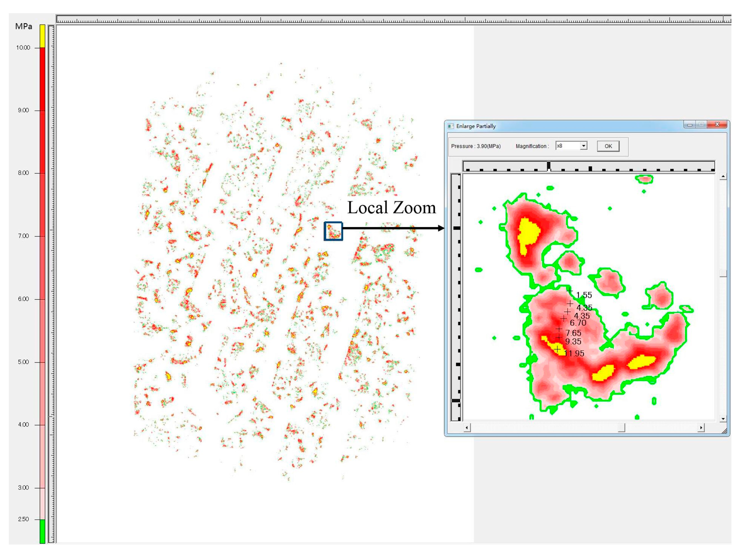Click the blue local zoom selection box
This screenshot has height=560, width=743.
click(333, 231)
